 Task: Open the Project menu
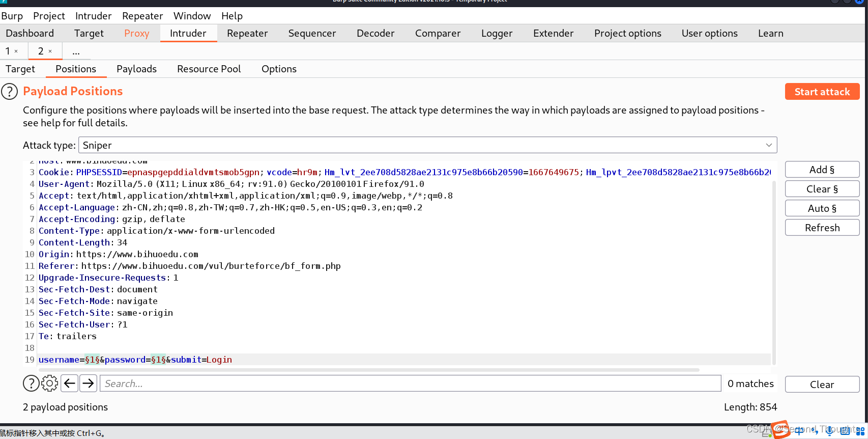[49, 16]
